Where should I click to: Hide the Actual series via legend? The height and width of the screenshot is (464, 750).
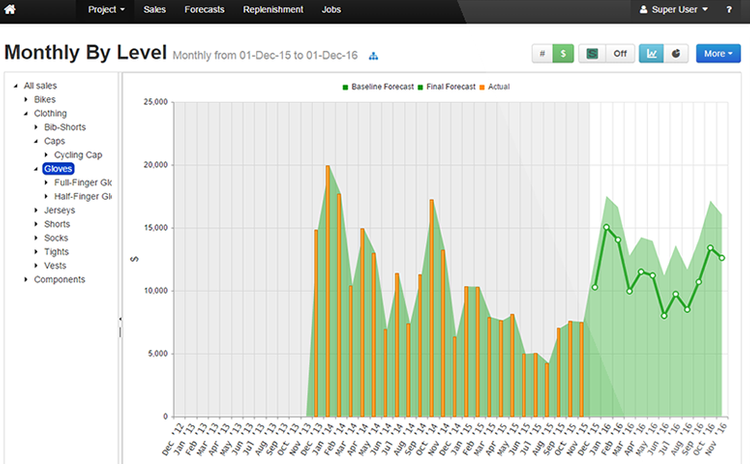click(x=498, y=87)
